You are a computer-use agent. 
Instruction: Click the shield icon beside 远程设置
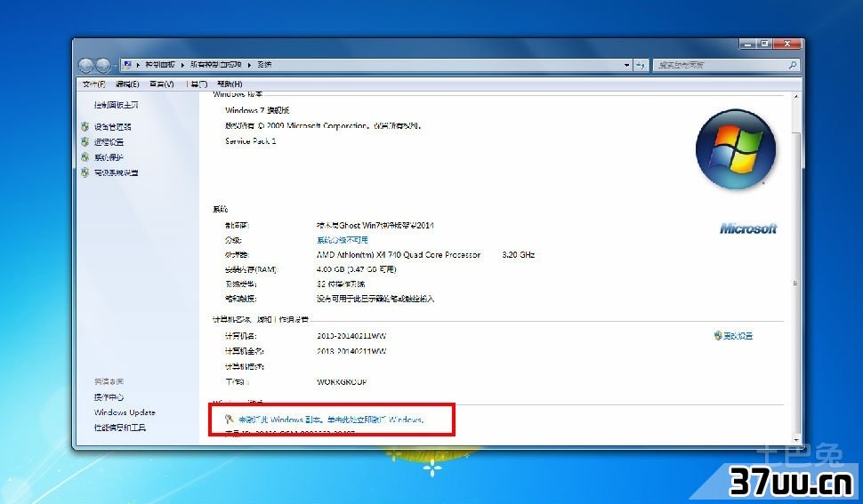(x=85, y=142)
